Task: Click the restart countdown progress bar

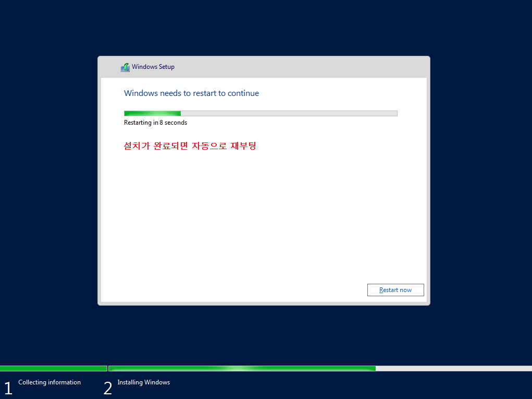Action: (261, 113)
